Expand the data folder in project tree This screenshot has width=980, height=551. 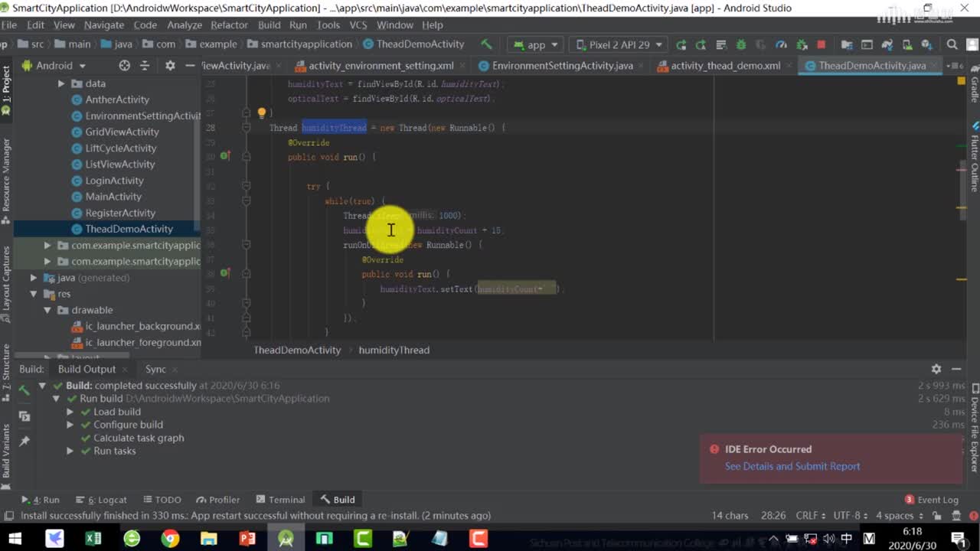pos(61,83)
